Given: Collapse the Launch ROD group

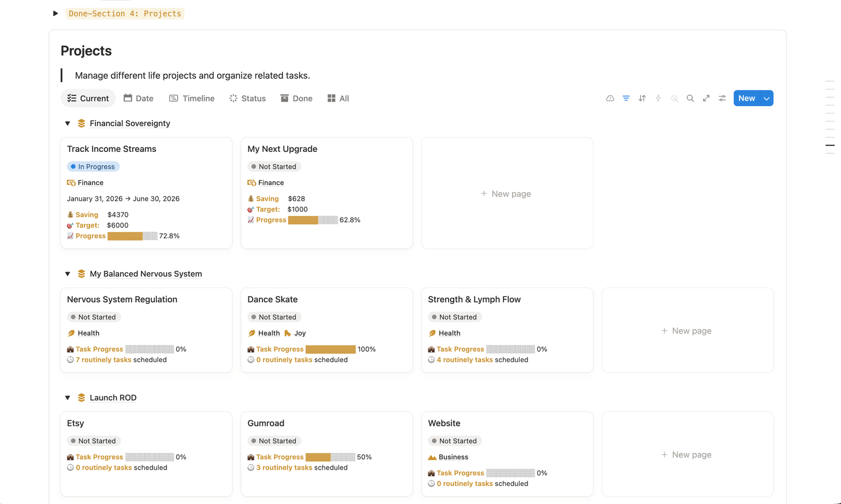Looking at the screenshot, I should (x=67, y=398).
